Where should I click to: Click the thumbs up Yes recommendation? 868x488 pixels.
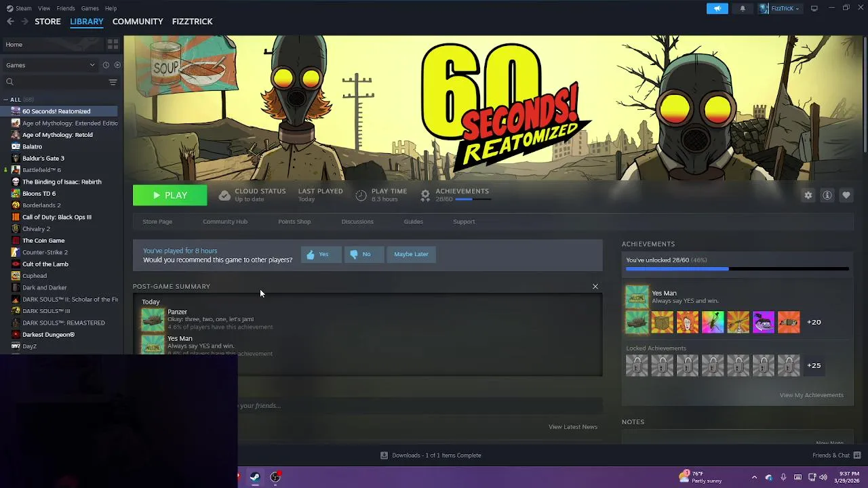(320, 254)
